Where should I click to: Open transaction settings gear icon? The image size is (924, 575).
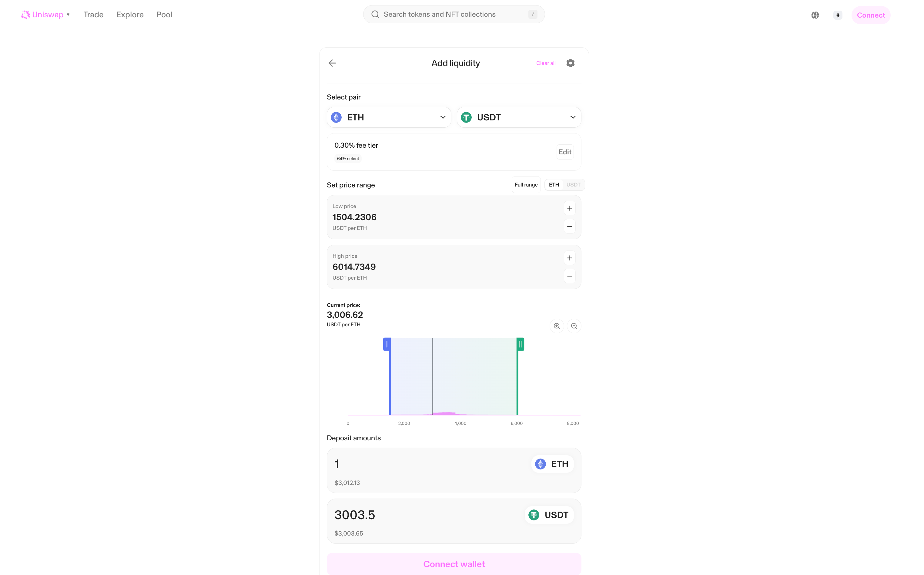pos(570,63)
